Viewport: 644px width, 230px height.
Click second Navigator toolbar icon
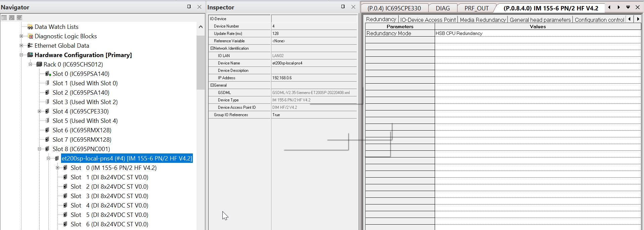(12, 17)
